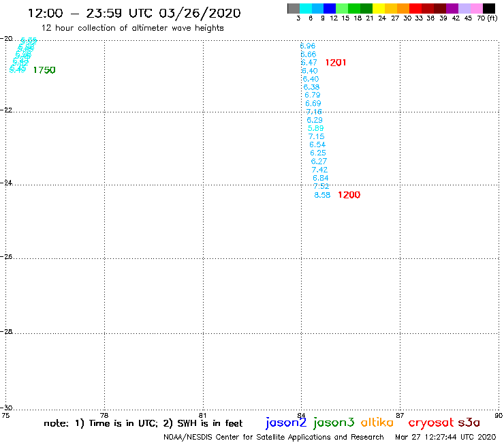The width and height of the screenshot is (504, 443).
Task: Click the lavender swatch in the color scale
Action: [464, 8]
